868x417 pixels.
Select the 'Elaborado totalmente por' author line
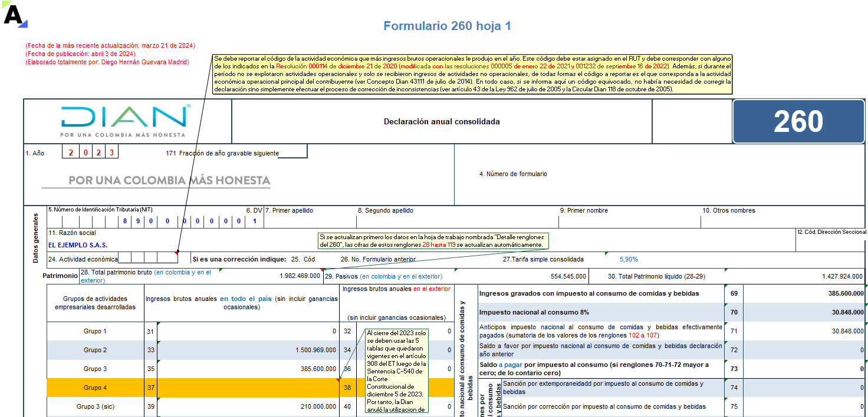pyautogui.click(x=107, y=62)
